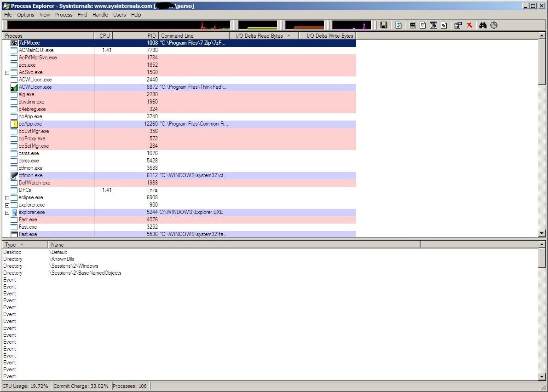
Task: Sort lower pane by Name column header
Action: [234, 245]
